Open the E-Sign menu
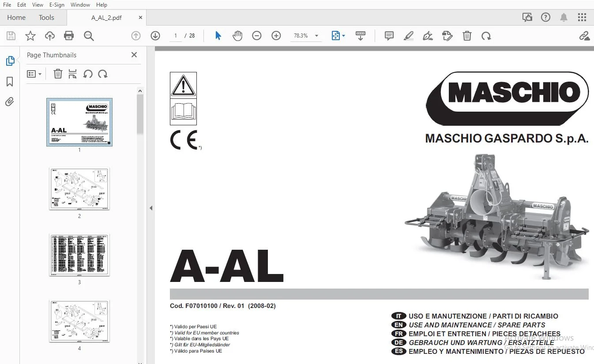The image size is (594, 364). (x=57, y=4)
